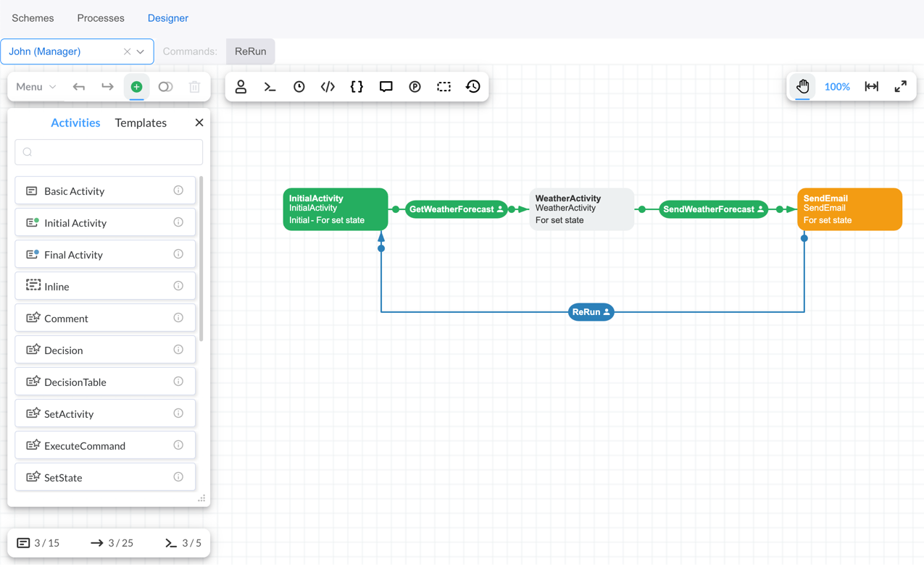This screenshot has height=567, width=924.
Task: Click info icon for Inline
Action: (x=178, y=286)
